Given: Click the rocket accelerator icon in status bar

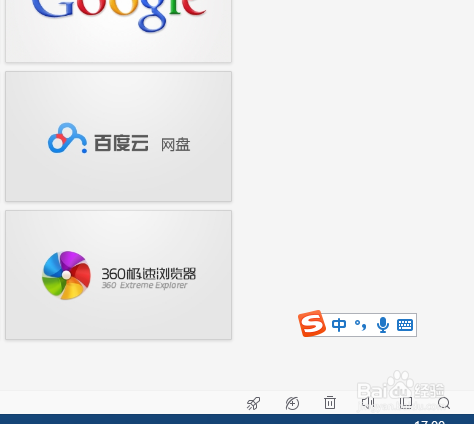Looking at the screenshot, I should pyautogui.click(x=253, y=403).
